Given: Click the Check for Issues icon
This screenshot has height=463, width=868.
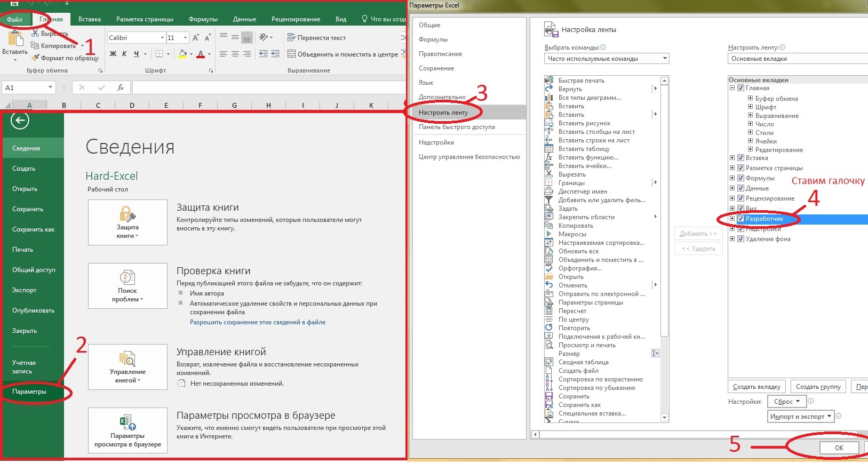Looking at the screenshot, I should pyautogui.click(x=127, y=277).
